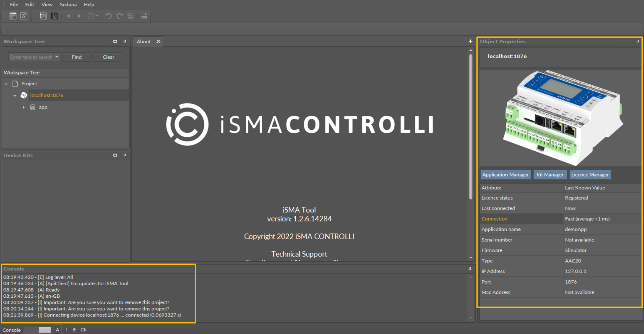Add a new tab with plus icon

coord(470,41)
